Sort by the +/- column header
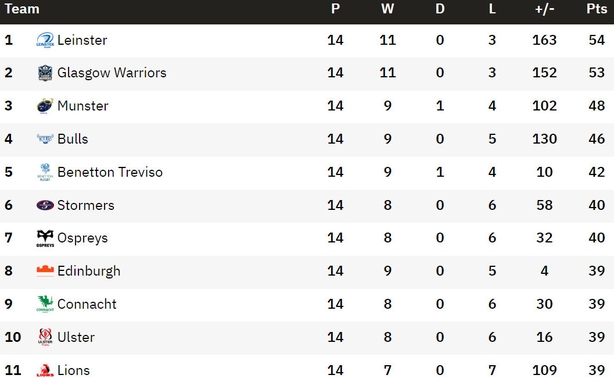Image resolution: width=614 pixels, height=382 pixels. pos(544,9)
